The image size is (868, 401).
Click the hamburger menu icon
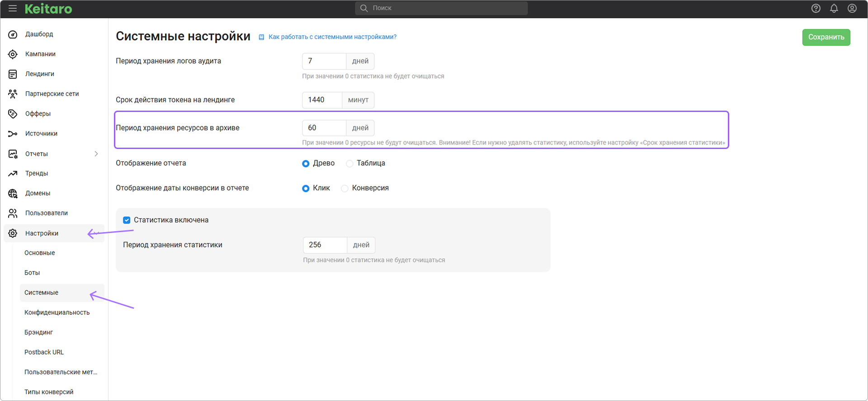tap(12, 9)
